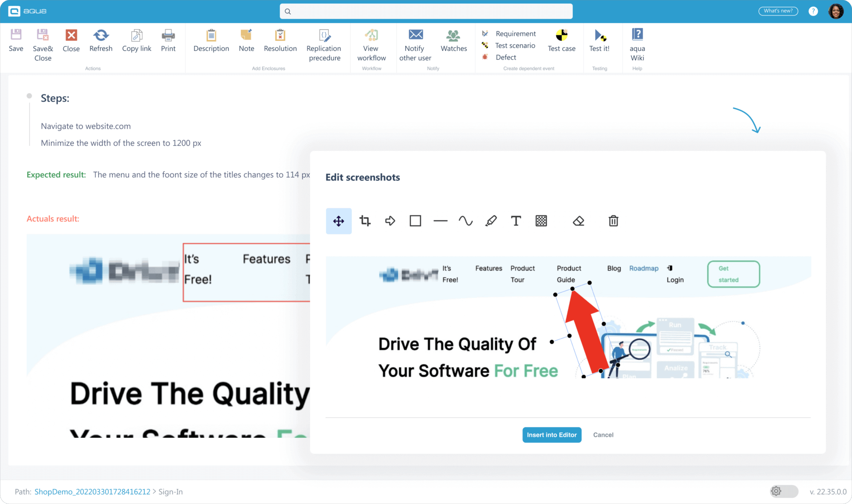Select the curved line tool
The image size is (852, 504).
click(465, 220)
